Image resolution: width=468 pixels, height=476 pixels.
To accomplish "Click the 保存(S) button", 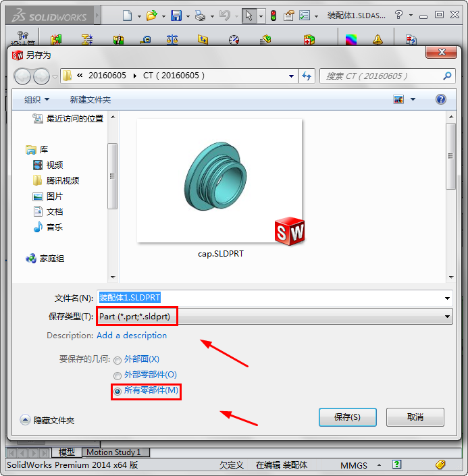I will [347, 417].
